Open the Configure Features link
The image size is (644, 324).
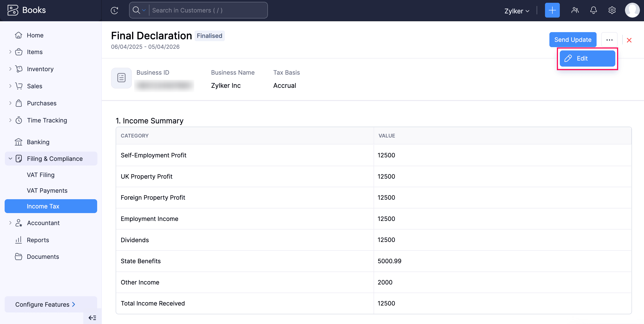[45, 304]
